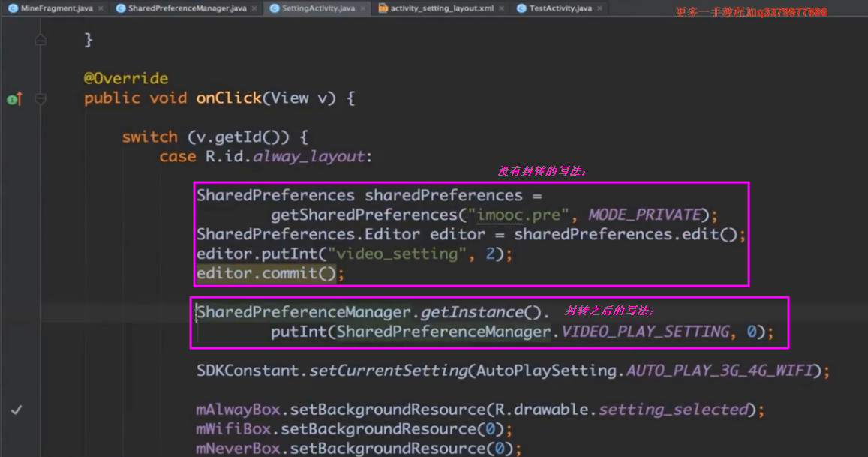Viewport: 868px width, 457px height.
Task: Click the override gutter icon beside onClick
Action: click(x=14, y=99)
